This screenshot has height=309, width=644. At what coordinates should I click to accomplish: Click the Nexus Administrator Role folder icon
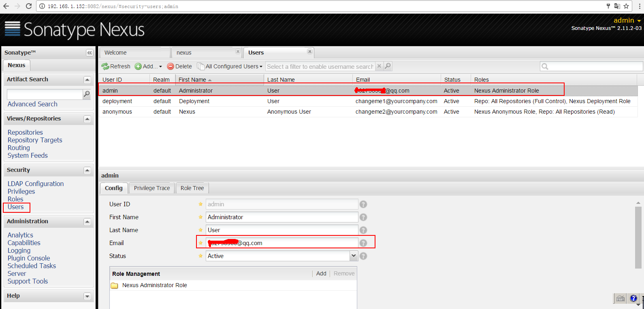pyautogui.click(x=115, y=286)
